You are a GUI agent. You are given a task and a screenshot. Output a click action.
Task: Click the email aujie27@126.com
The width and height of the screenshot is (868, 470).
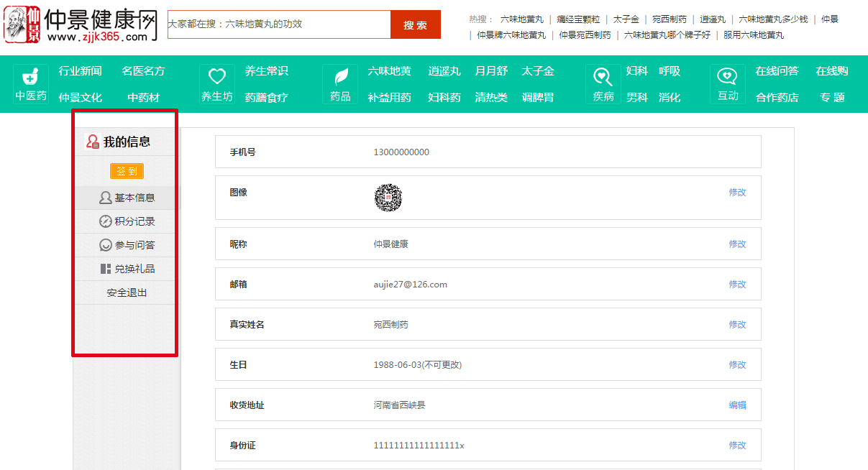[x=411, y=285]
